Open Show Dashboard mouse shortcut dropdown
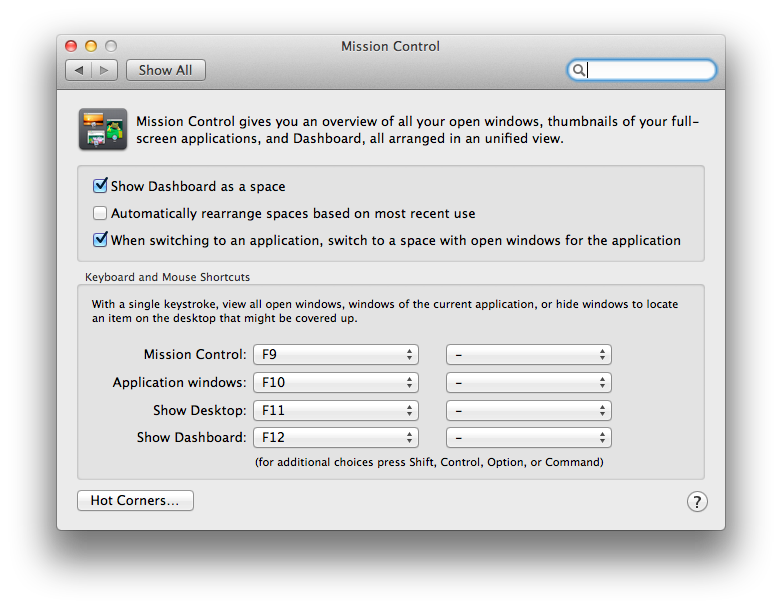The height and width of the screenshot is (609, 782). pyautogui.click(x=529, y=437)
